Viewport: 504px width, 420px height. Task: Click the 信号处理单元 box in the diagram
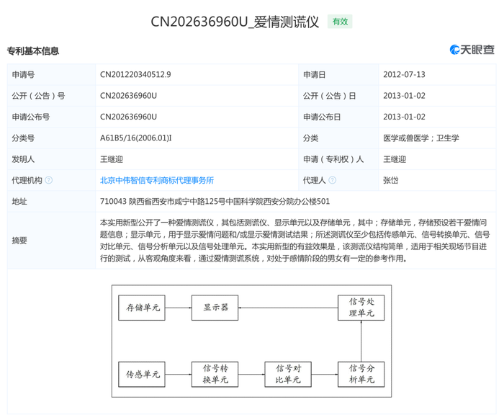[361, 308]
